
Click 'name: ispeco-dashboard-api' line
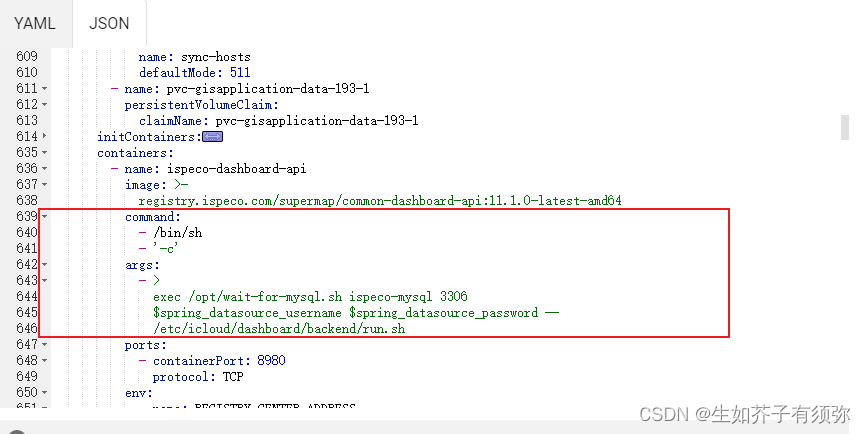click(x=215, y=169)
